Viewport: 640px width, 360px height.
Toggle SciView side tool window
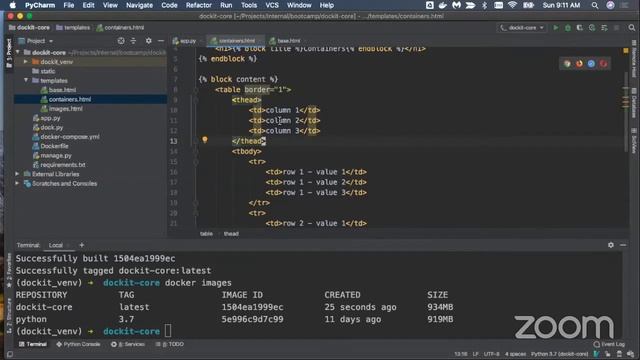[634, 141]
